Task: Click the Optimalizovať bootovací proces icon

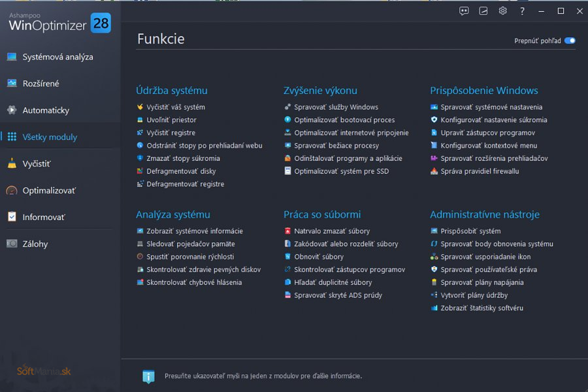Action: click(287, 120)
